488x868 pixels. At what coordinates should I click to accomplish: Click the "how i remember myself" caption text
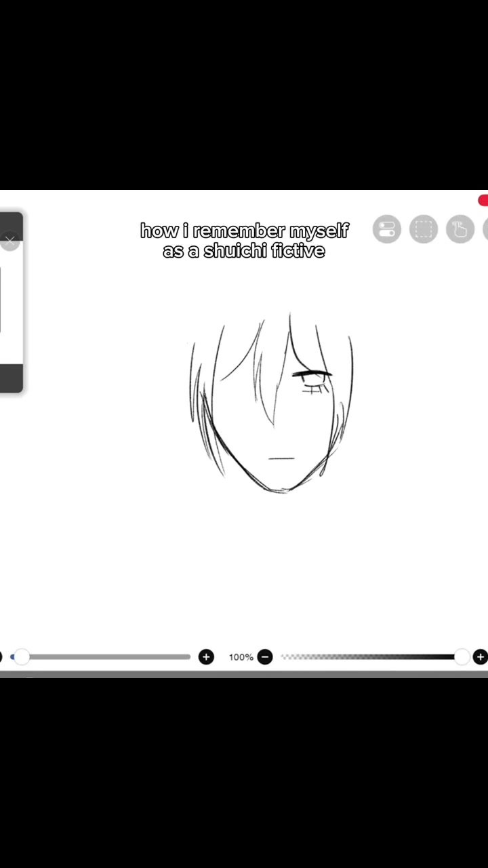click(244, 231)
